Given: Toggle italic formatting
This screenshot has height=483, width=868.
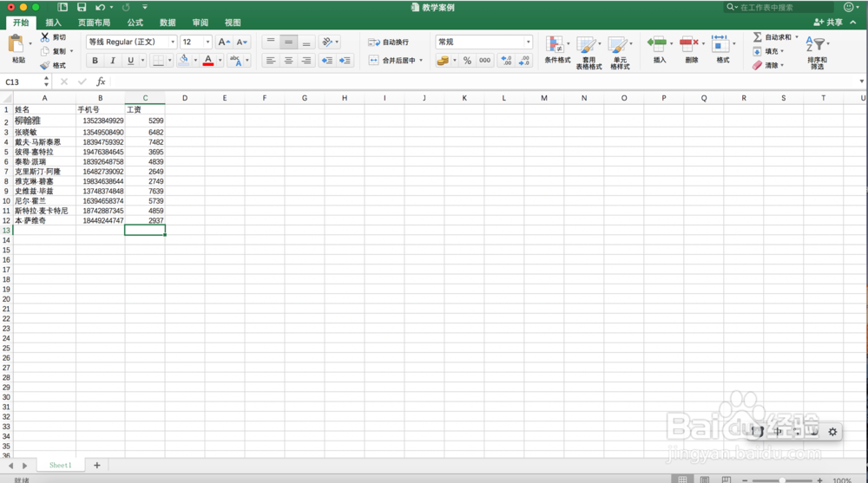Looking at the screenshot, I should 113,61.
